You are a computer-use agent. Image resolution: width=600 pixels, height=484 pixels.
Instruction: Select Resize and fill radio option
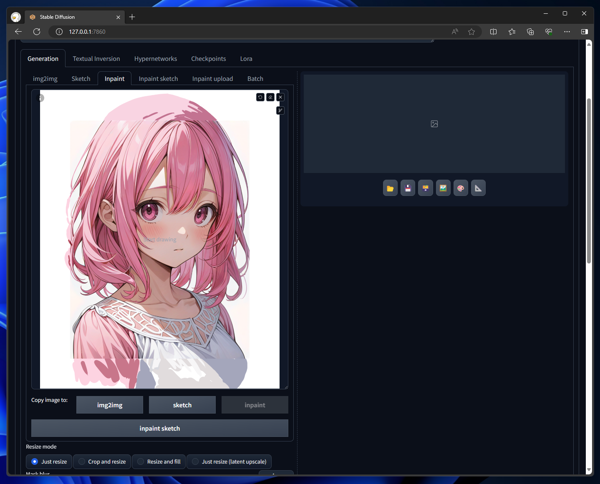pos(159,461)
